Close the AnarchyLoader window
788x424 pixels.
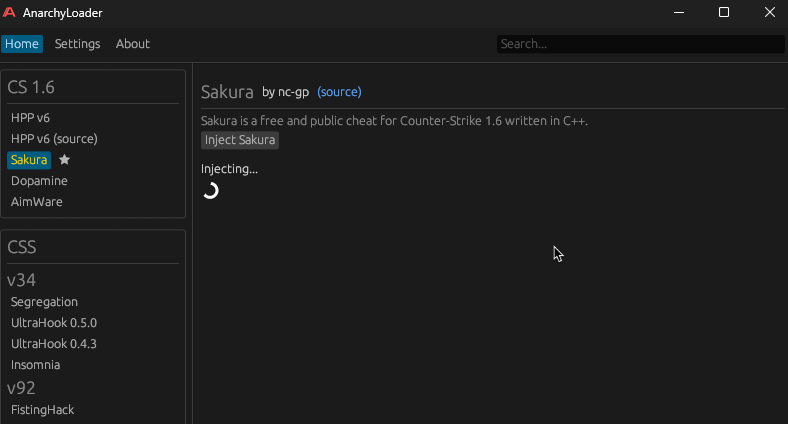click(769, 12)
